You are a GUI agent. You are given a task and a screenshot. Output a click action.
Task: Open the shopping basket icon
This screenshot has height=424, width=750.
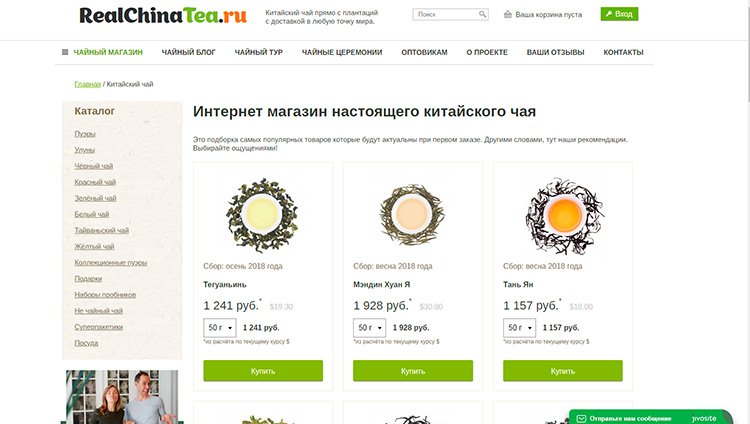[x=507, y=14]
